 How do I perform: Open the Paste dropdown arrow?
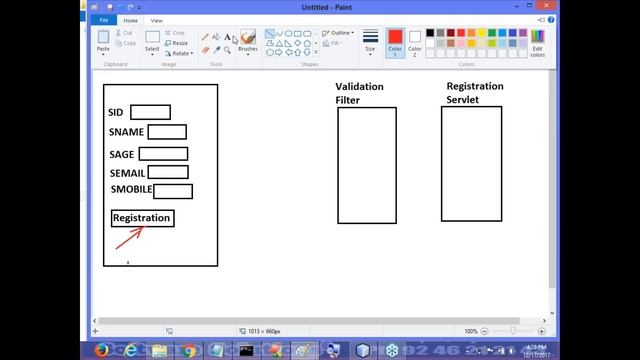[x=103, y=54]
